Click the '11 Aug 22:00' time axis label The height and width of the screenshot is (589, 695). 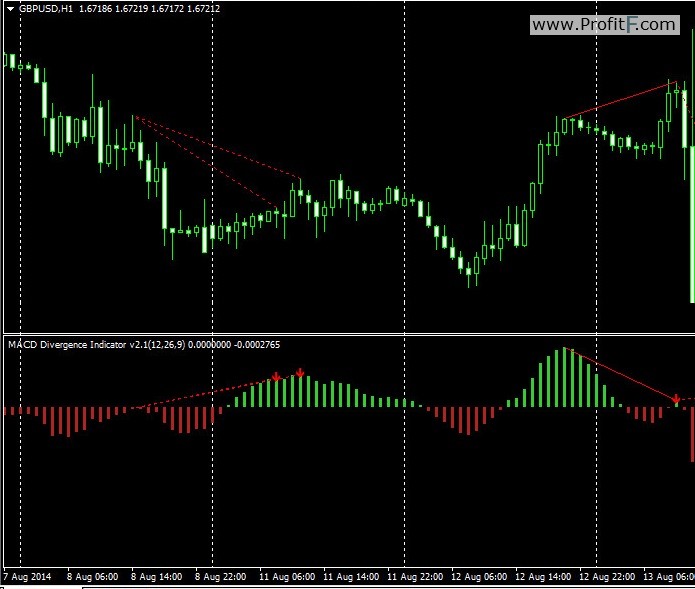pyautogui.click(x=415, y=577)
